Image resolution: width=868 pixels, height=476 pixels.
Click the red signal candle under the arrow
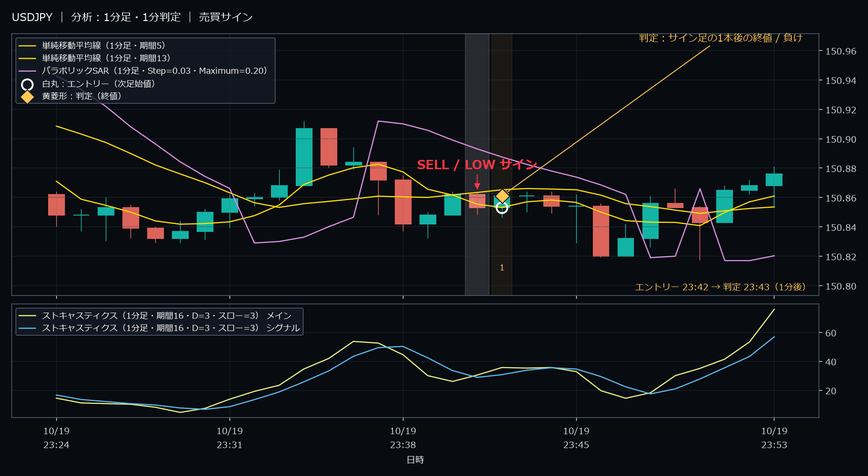[477, 201]
